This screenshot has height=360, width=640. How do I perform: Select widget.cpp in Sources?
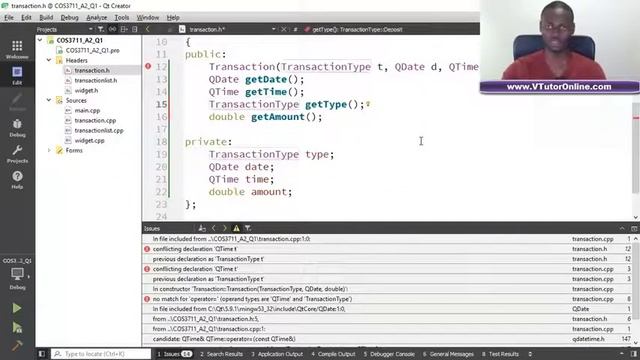89,140
